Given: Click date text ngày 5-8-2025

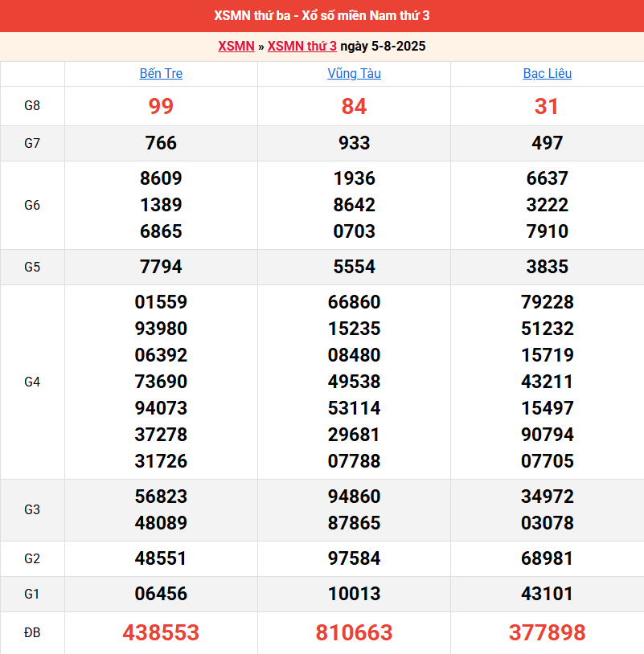Looking at the screenshot, I should [x=383, y=46].
